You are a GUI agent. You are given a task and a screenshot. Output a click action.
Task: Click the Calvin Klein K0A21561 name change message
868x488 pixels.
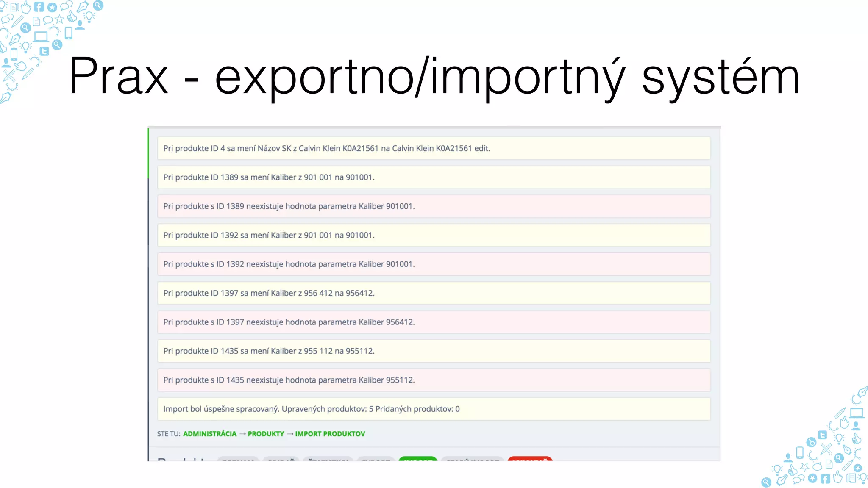pyautogui.click(x=434, y=148)
